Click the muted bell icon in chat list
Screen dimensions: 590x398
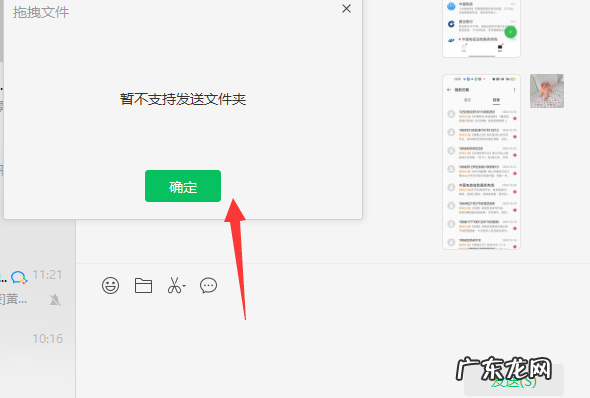[x=55, y=300]
